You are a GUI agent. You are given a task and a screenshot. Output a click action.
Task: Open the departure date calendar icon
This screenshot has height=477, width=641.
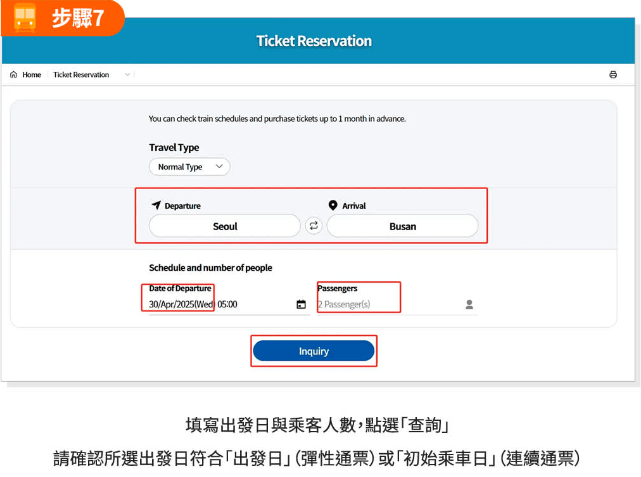click(301, 305)
